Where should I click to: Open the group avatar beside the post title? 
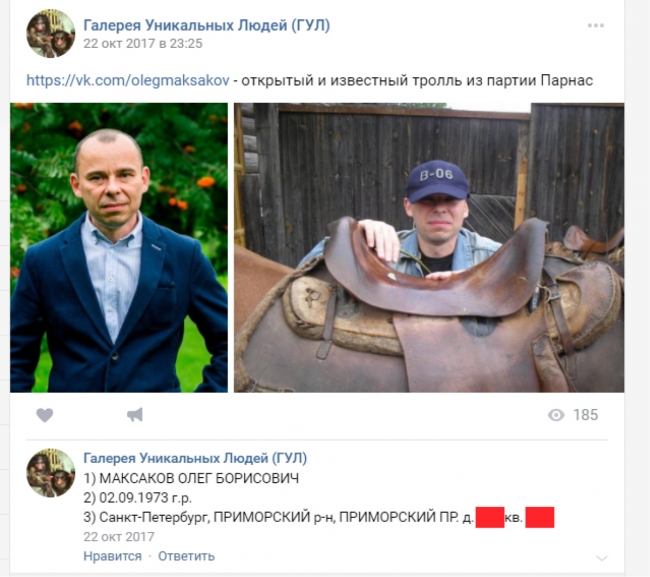tap(51, 33)
